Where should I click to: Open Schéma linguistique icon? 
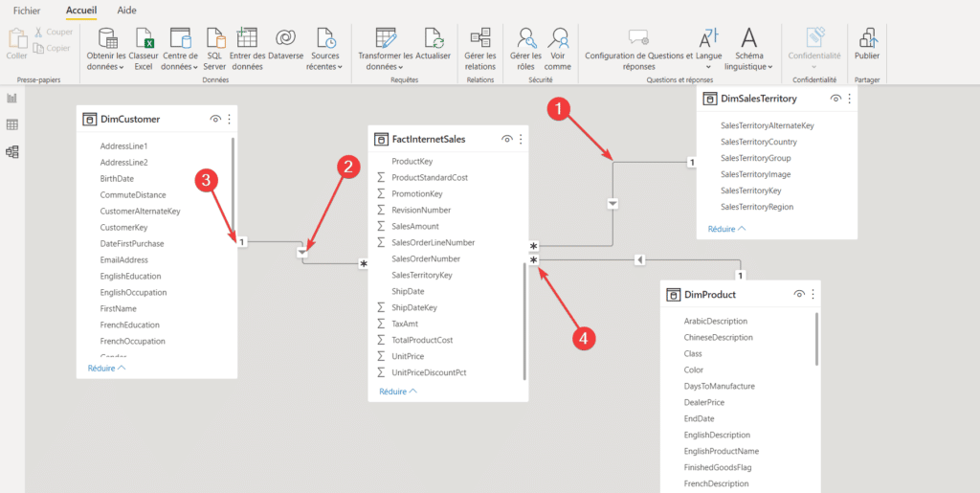748,38
